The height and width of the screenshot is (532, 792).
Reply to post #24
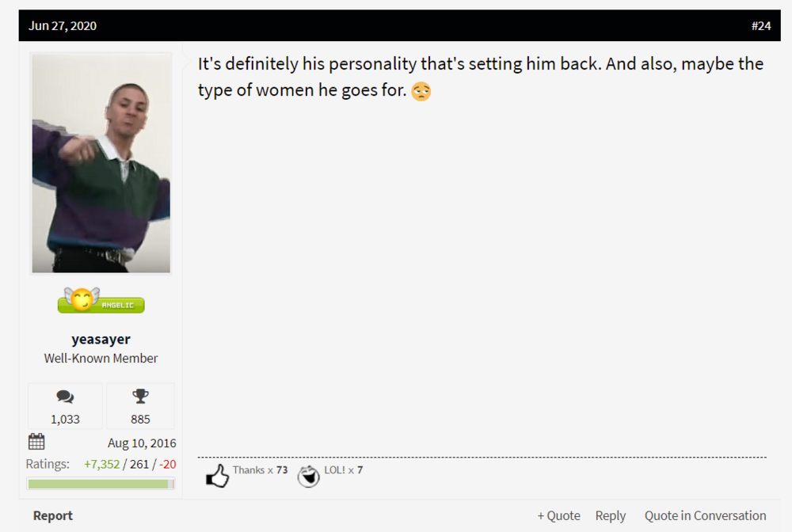tap(610, 515)
